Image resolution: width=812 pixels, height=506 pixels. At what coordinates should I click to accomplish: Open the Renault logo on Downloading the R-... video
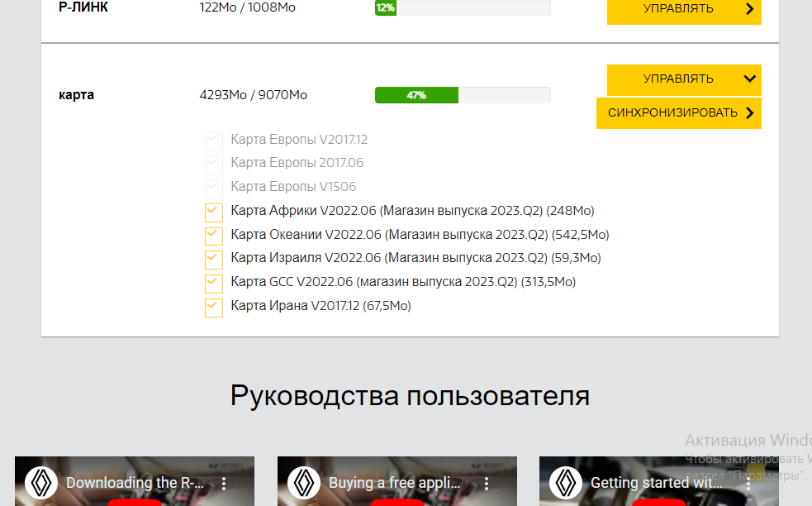point(41,483)
